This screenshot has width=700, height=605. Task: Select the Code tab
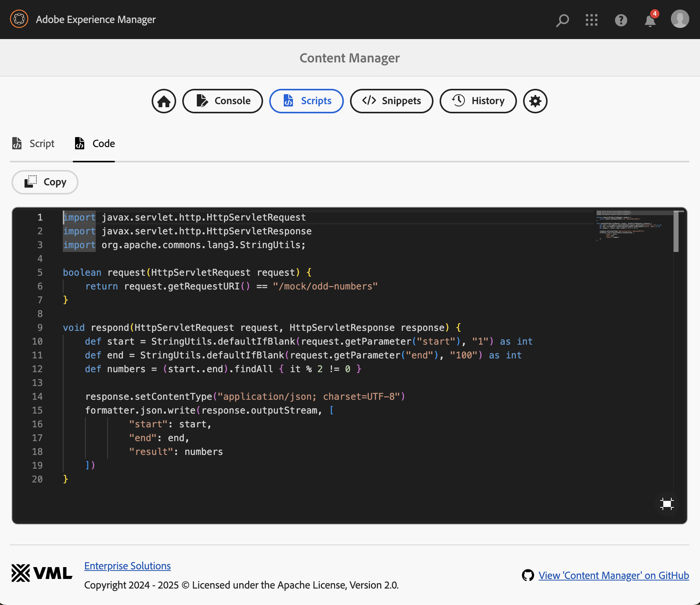pyautogui.click(x=94, y=144)
